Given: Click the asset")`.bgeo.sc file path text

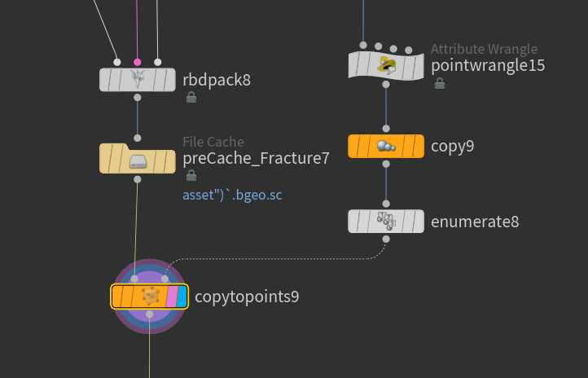Looking at the screenshot, I should (x=232, y=195).
